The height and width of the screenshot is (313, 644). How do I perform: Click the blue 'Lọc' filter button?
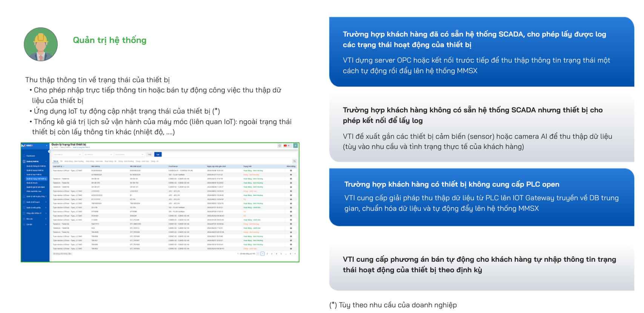[x=158, y=155]
